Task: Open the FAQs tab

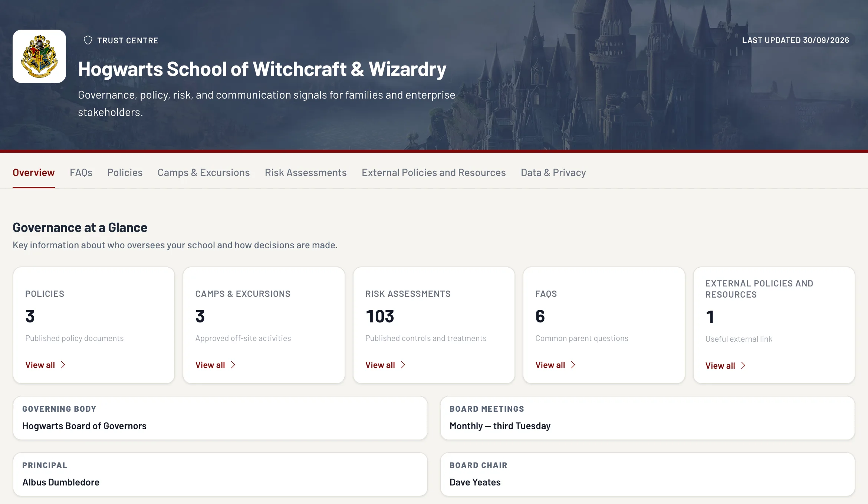Action: click(x=81, y=173)
